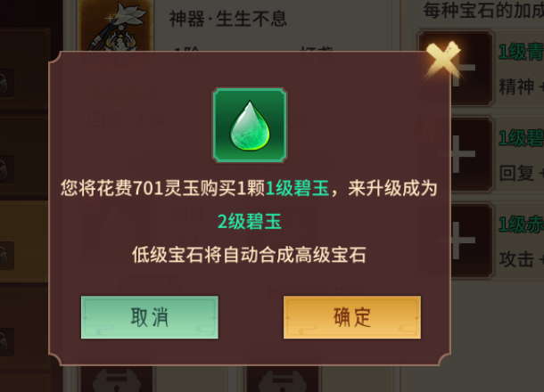
Task: Select the highlighted yellow sidebar tab
Action: point(23,241)
